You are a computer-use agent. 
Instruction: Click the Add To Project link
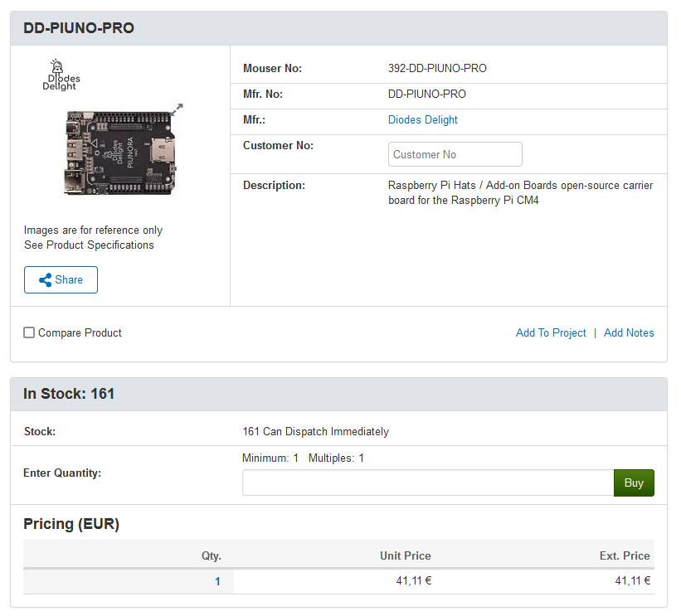click(x=551, y=333)
